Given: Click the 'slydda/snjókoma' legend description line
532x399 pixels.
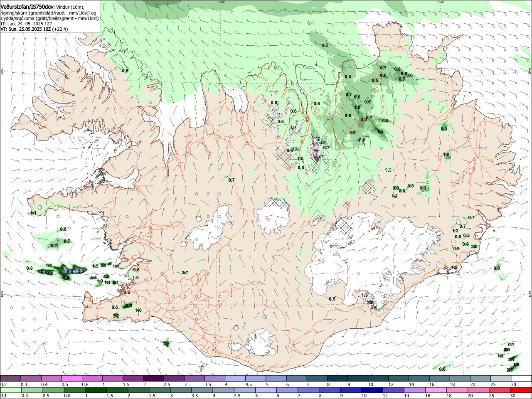Looking at the screenshot, I should pos(49,18).
